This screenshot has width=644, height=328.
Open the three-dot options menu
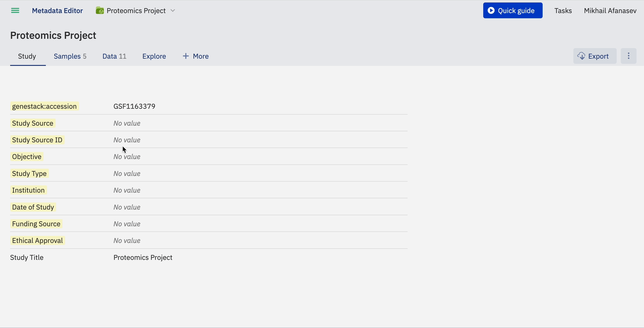point(628,56)
